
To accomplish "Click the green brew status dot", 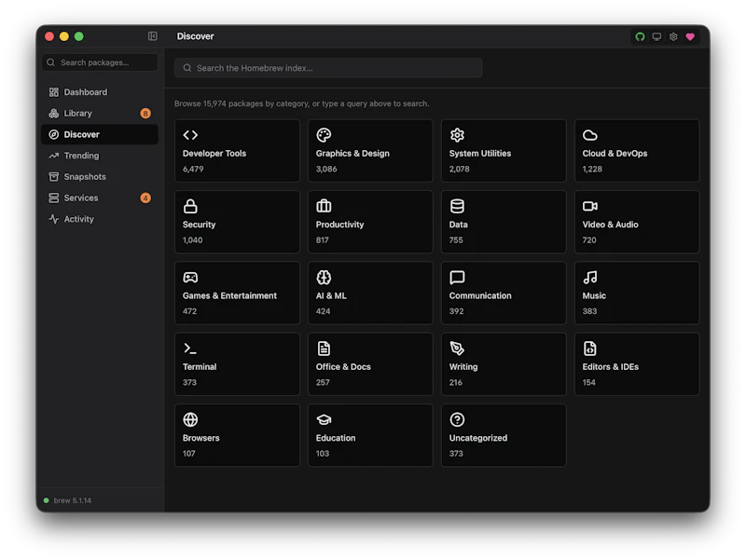I will click(46, 500).
